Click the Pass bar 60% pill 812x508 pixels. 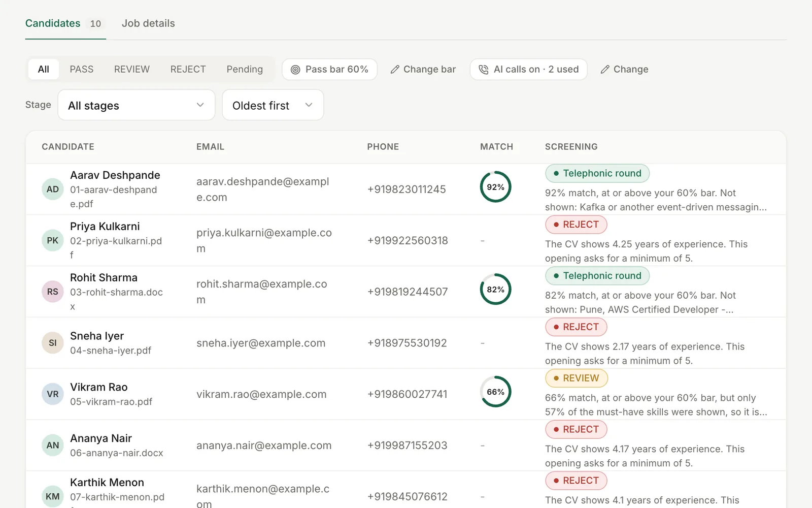tap(329, 70)
